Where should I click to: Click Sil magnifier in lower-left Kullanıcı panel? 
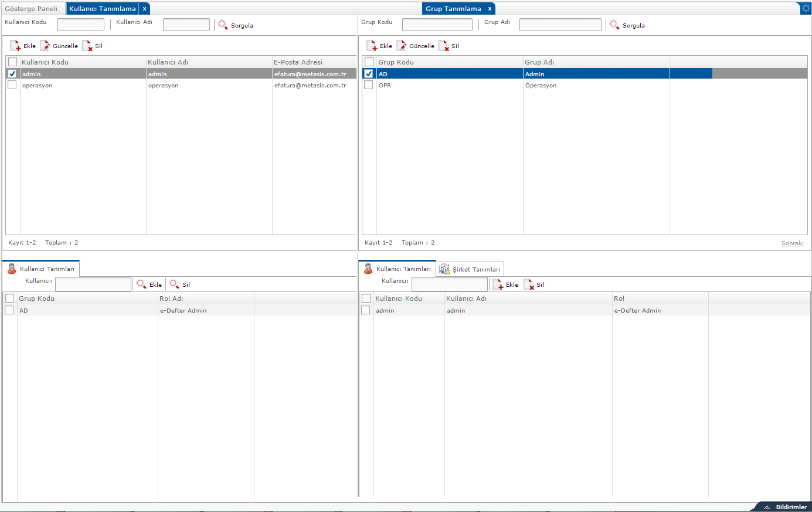coord(174,284)
